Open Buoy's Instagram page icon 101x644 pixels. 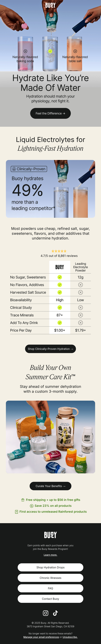46,613
